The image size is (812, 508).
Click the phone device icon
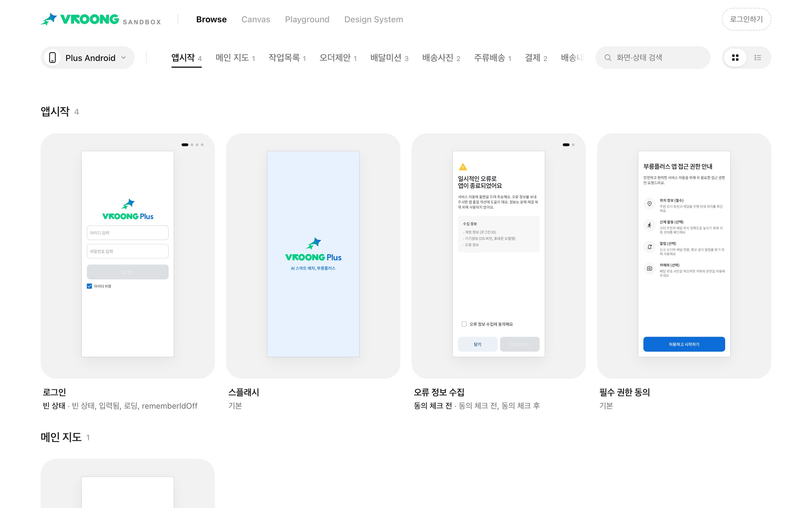point(52,58)
